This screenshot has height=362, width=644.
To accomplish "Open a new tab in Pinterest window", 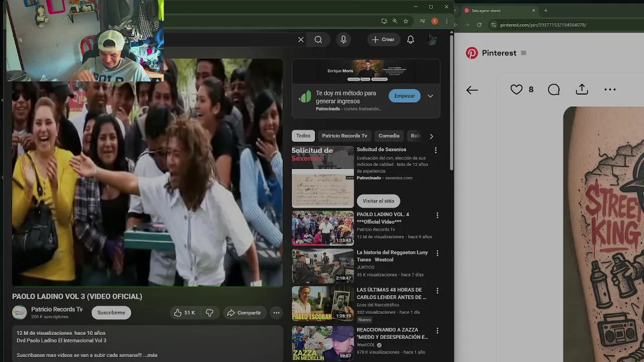I will [546, 11].
